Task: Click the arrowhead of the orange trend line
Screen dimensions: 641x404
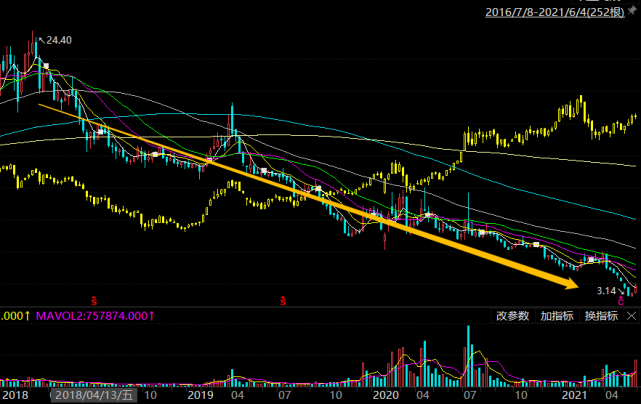Action: click(x=571, y=283)
